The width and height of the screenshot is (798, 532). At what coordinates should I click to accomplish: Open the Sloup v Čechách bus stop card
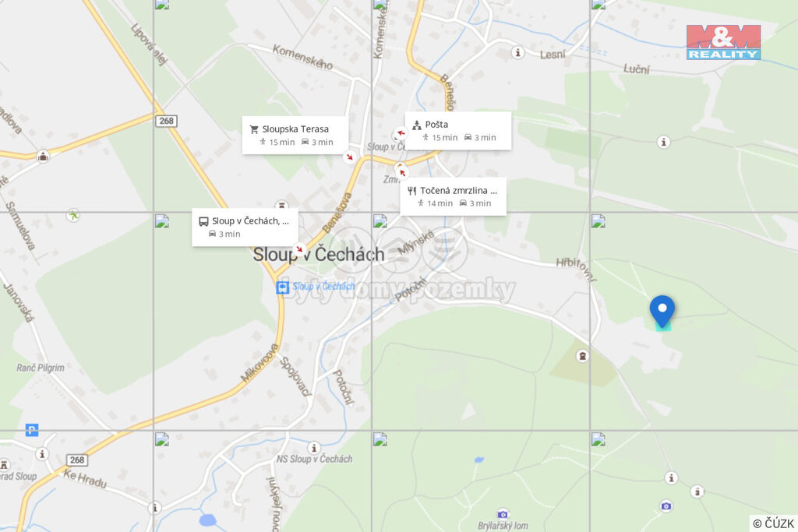245,227
